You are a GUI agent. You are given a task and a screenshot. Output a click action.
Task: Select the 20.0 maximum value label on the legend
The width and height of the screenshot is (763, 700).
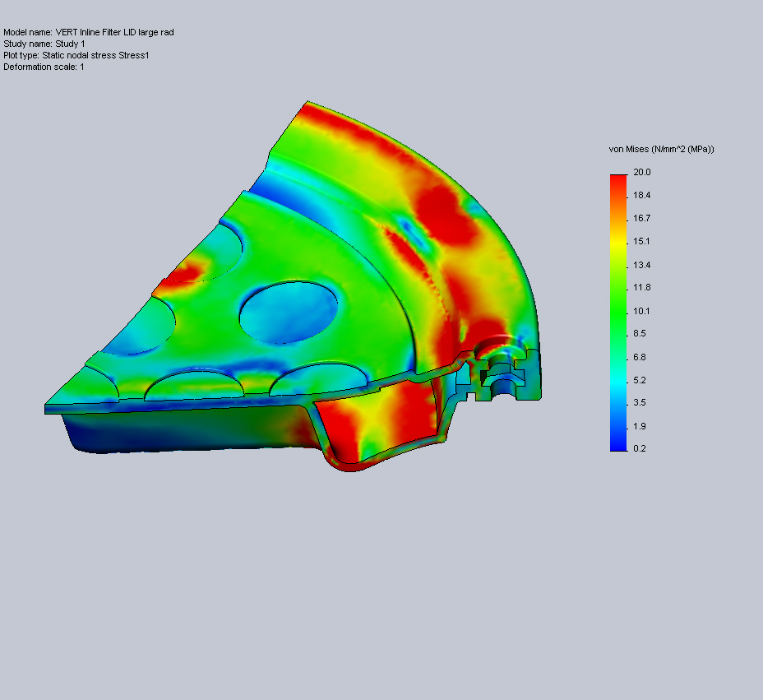tap(639, 172)
